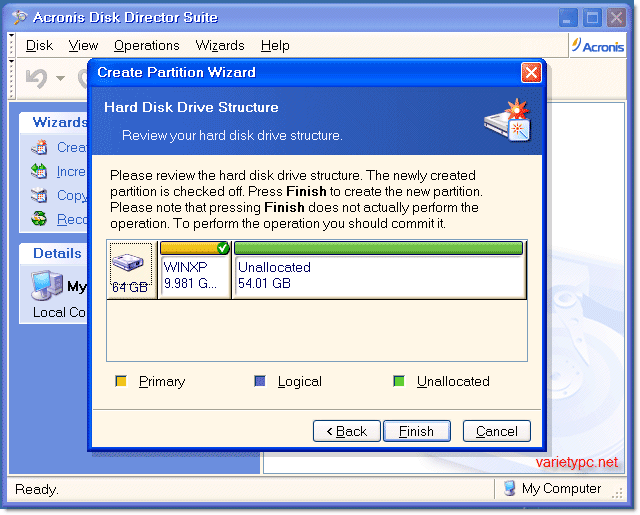Open the Disk menu
The image size is (640, 515).
coord(39,45)
